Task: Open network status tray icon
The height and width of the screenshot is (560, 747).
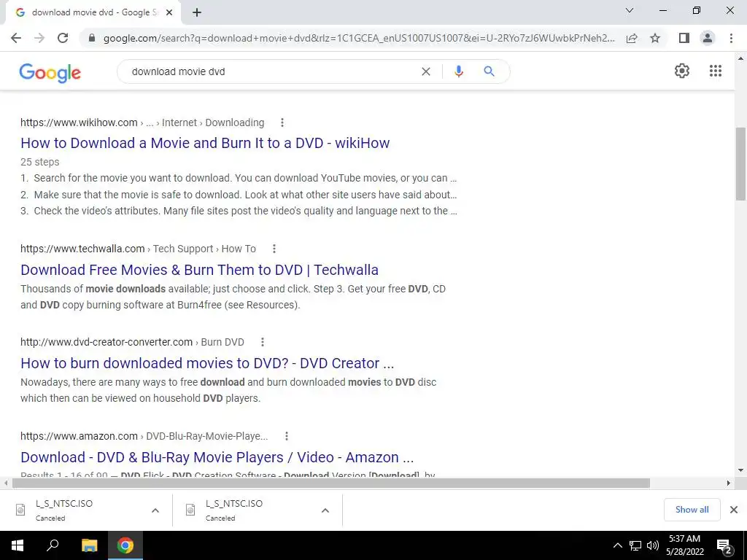Action: tap(635, 545)
